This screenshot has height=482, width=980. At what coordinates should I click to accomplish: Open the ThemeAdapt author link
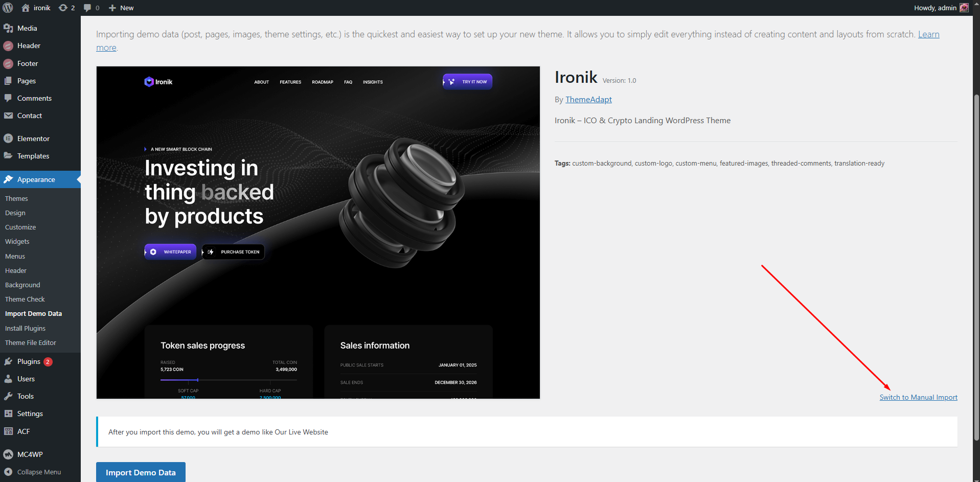point(588,100)
